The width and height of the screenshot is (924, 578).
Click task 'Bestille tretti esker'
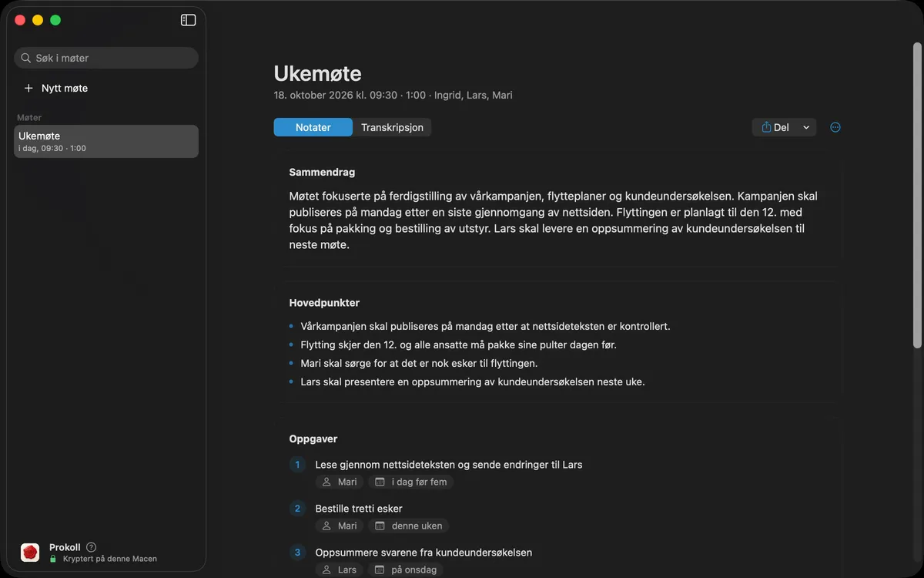[x=359, y=509]
